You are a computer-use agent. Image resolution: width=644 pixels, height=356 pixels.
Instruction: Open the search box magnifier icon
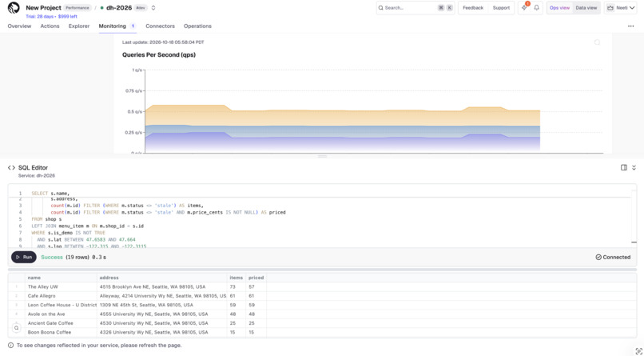381,8
